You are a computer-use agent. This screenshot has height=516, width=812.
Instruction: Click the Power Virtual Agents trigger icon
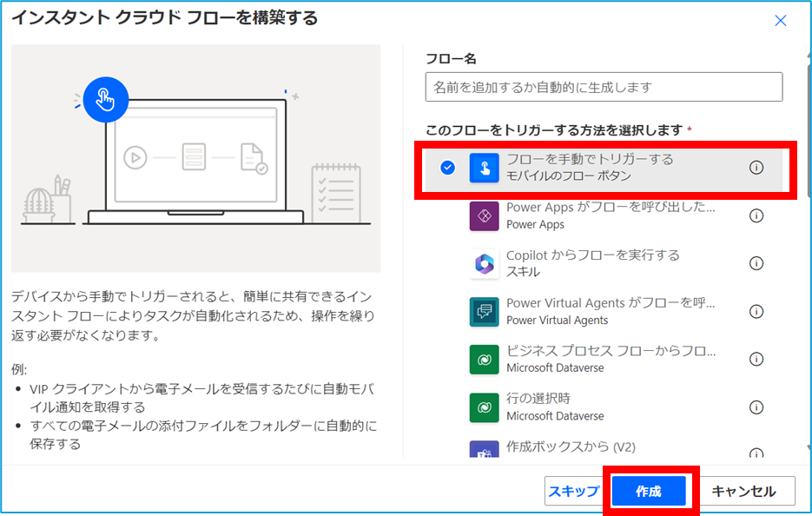485,311
